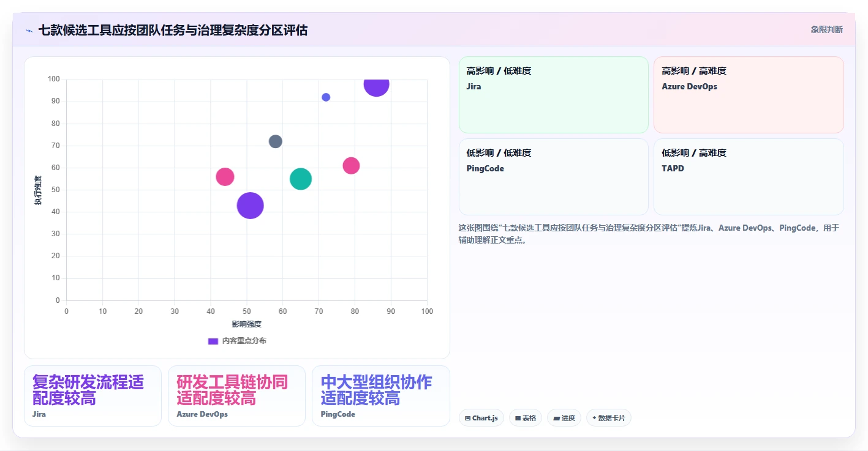Click the 影响强度 x-axis label
This screenshot has width=868, height=451.
pyautogui.click(x=246, y=324)
